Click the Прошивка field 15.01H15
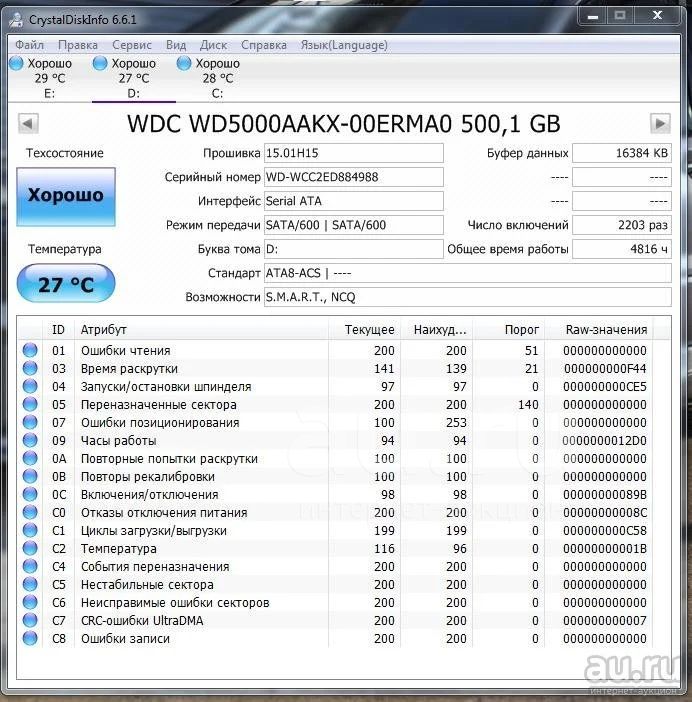The width and height of the screenshot is (692, 702). (x=354, y=153)
